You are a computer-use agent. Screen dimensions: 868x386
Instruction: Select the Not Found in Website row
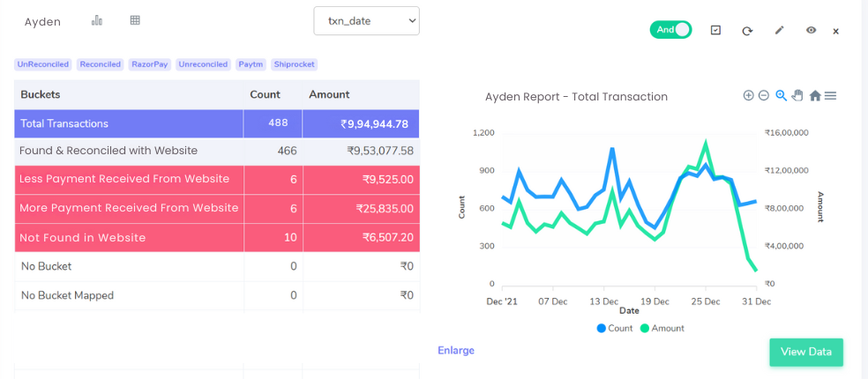pos(217,238)
